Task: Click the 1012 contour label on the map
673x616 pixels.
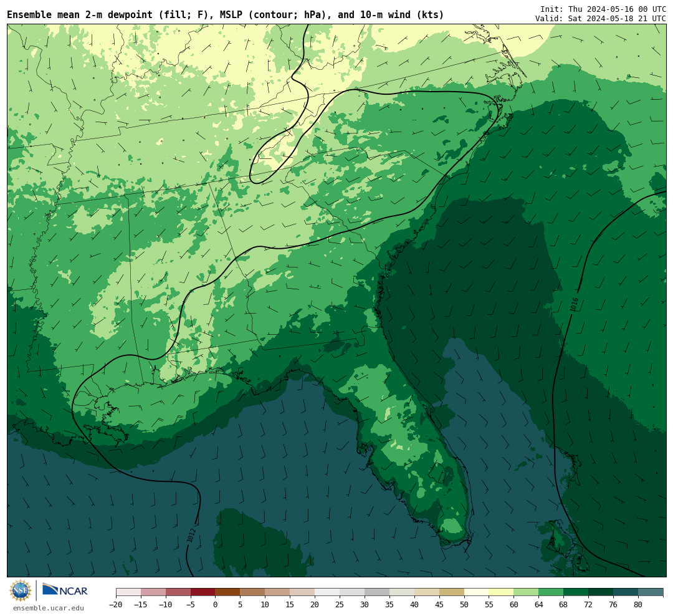Action: 191,535
